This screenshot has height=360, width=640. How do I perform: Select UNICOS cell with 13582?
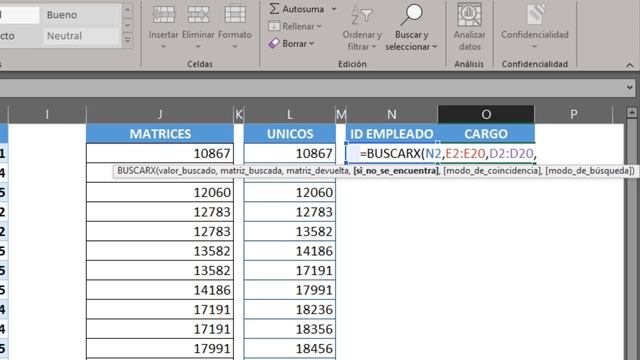(x=290, y=231)
